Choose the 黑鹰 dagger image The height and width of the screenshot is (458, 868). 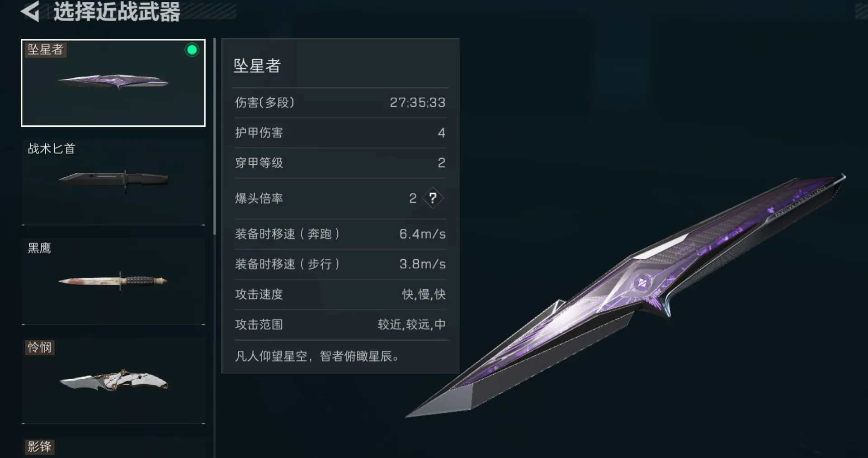(x=113, y=281)
